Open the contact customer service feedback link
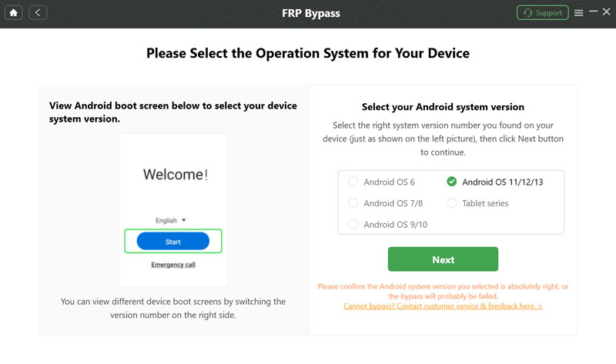The height and width of the screenshot is (364, 616). click(x=443, y=306)
